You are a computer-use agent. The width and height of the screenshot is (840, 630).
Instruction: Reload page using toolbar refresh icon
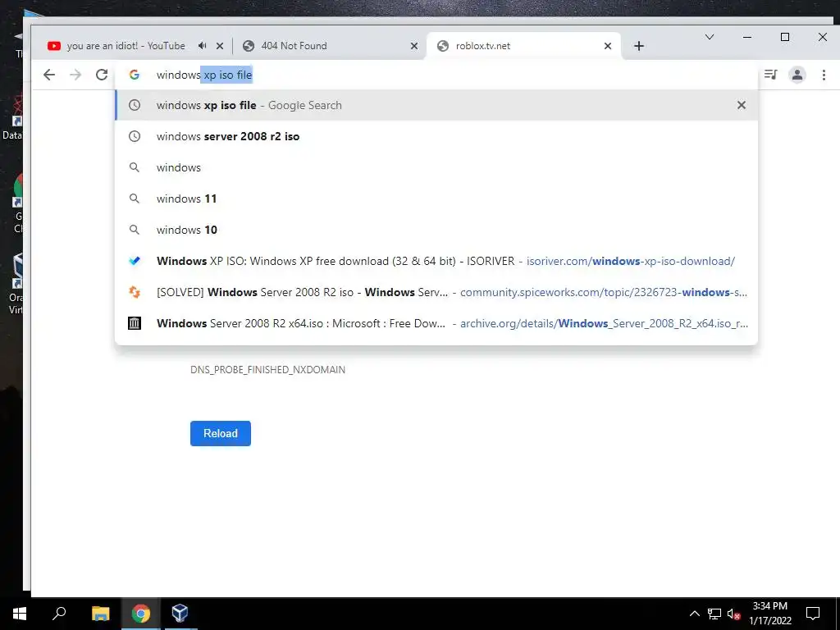coord(102,75)
